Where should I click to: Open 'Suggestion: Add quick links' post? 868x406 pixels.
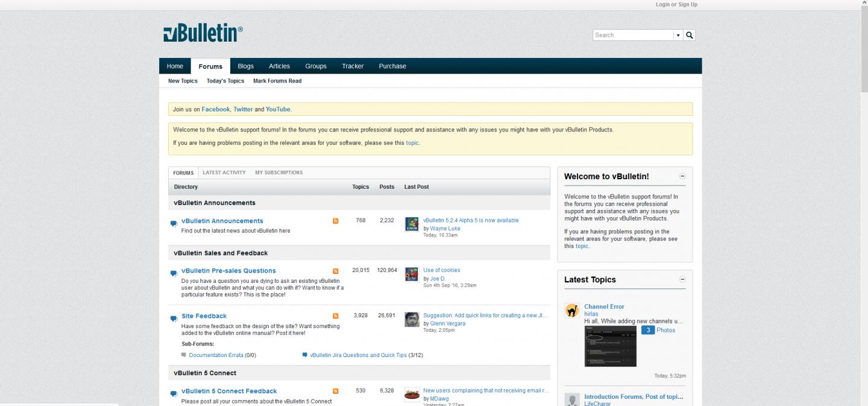pos(486,315)
